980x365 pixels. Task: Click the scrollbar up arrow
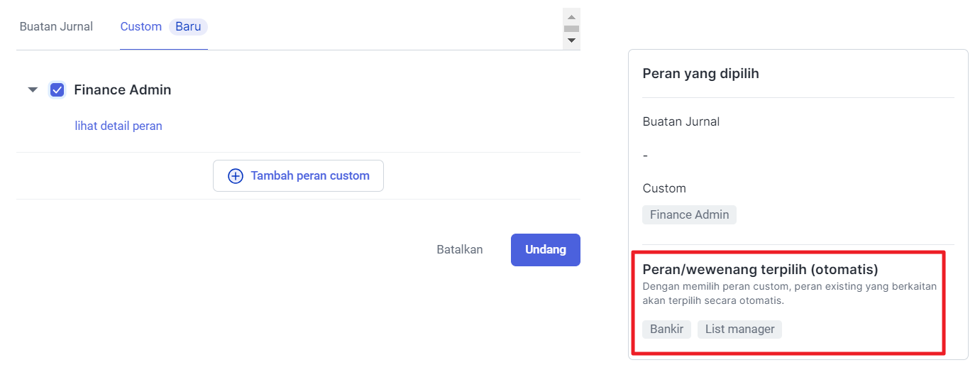pyautogui.click(x=571, y=16)
